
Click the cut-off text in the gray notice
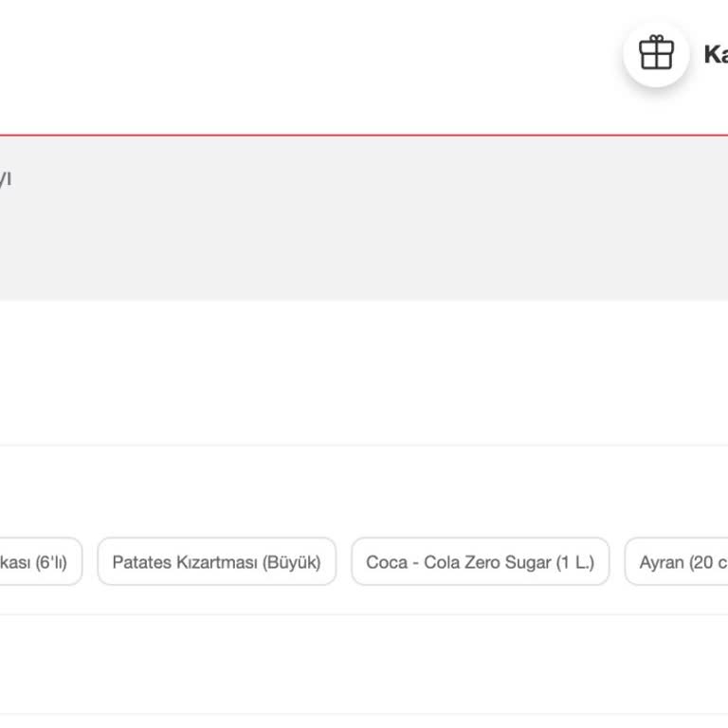click(x=6, y=179)
